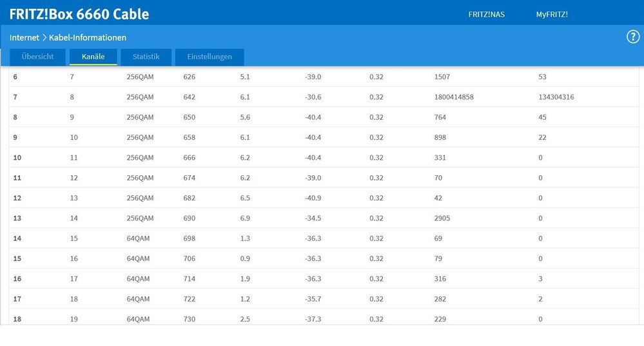644x346 pixels.
Task: Open the help question mark icon
Action: pos(633,37)
